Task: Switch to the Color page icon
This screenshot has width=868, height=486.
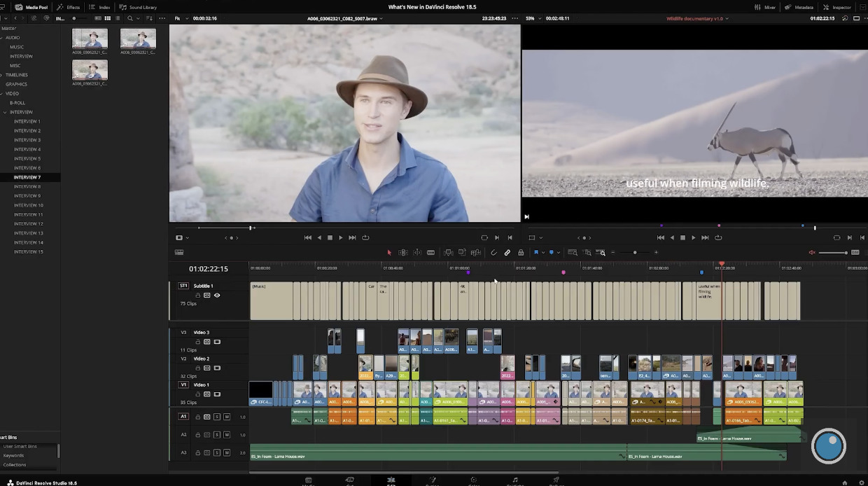Action: (x=474, y=481)
